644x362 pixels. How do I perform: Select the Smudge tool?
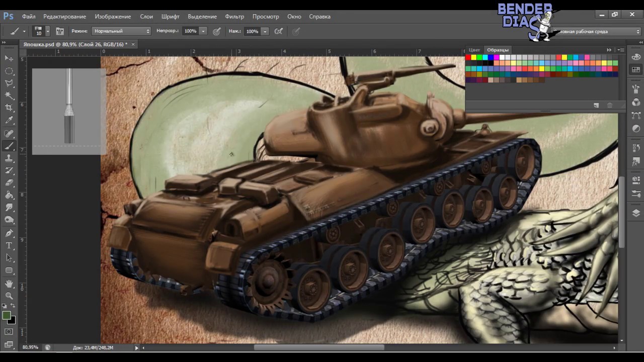point(9,208)
